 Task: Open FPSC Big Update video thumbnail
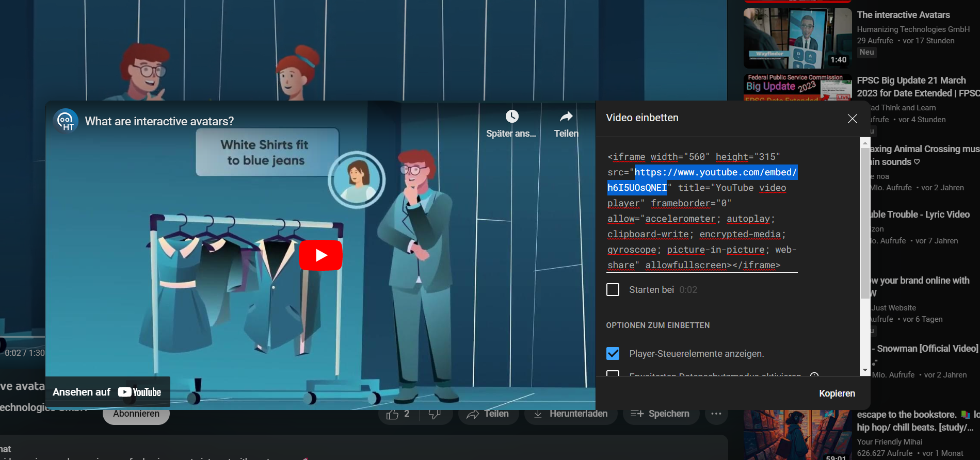[x=797, y=87]
